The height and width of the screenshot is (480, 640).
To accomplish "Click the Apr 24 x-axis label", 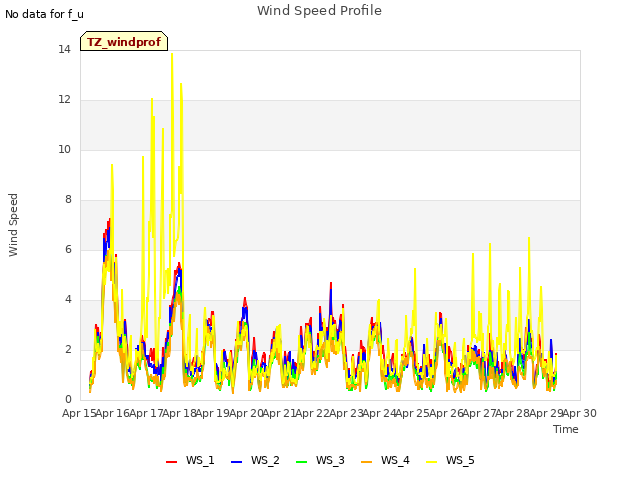I will 380,413.
